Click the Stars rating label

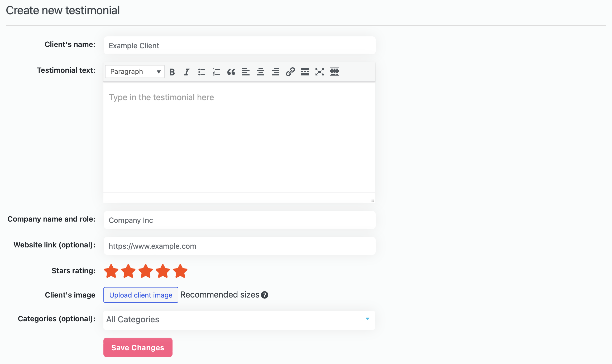pyautogui.click(x=74, y=271)
